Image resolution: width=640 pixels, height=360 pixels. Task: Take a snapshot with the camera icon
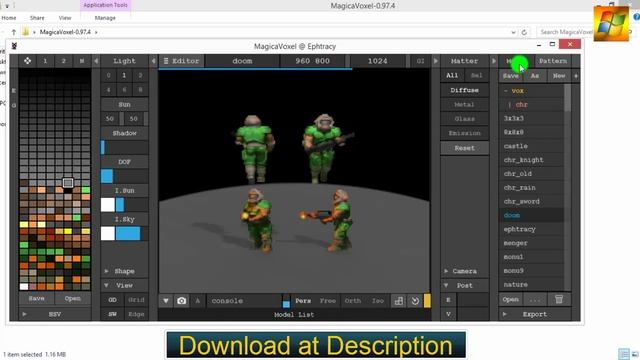pyautogui.click(x=182, y=301)
